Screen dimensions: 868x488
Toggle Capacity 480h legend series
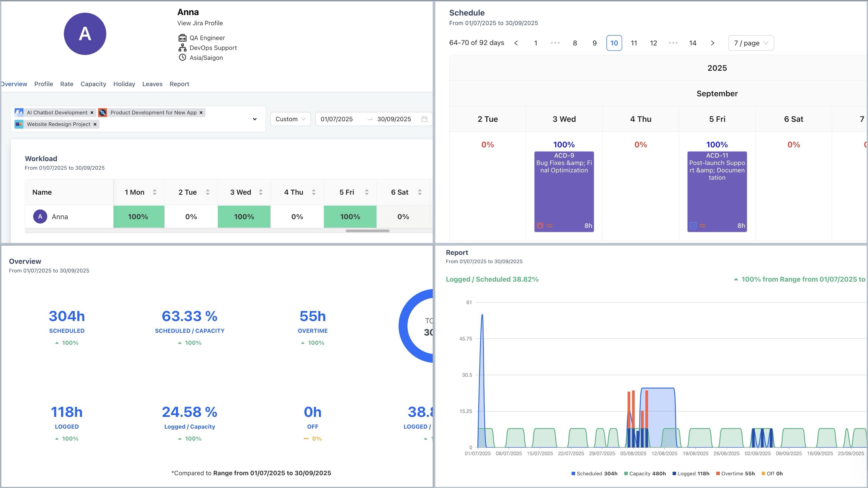[x=645, y=474]
